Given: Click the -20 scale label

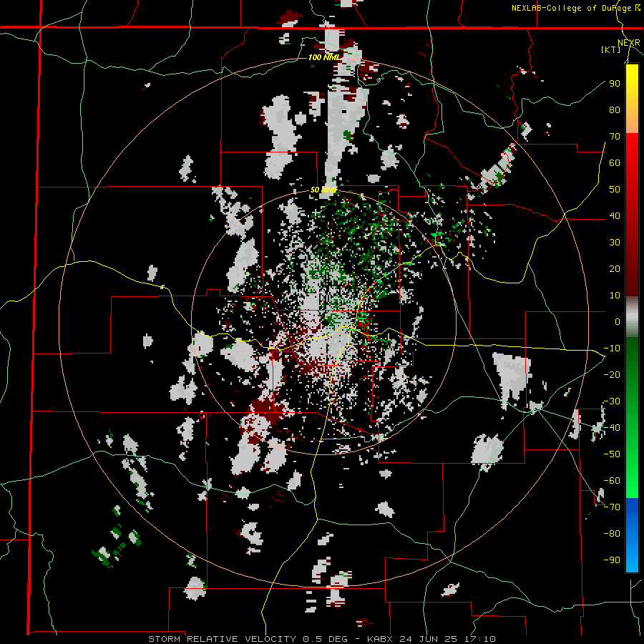Looking at the screenshot, I should tap(612, 374).
